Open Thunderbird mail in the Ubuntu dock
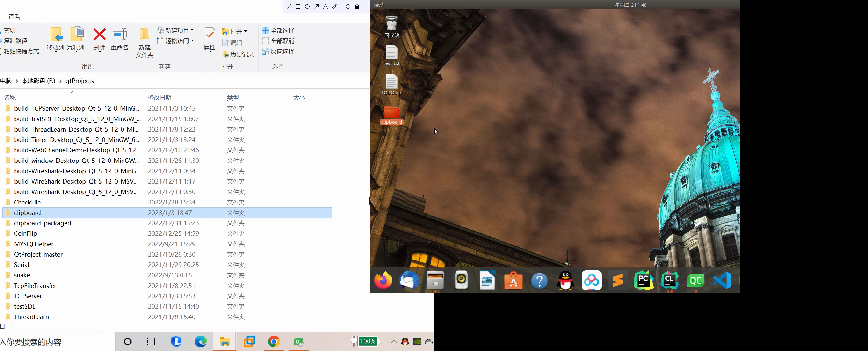This screenshot has width=868, height=351. tap(409, 280)
